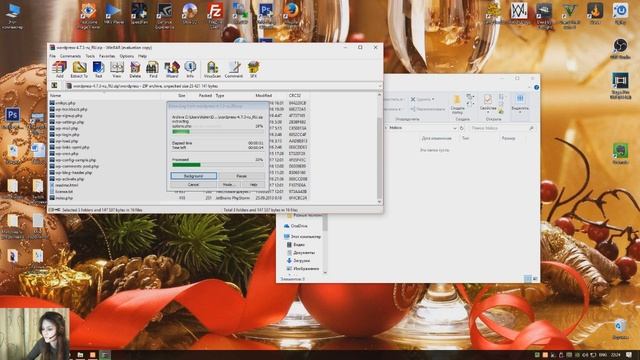This screenshot has width=640, height=360.
Task: Expand the Explorer address bar dropdown
Action: (455, 128)
